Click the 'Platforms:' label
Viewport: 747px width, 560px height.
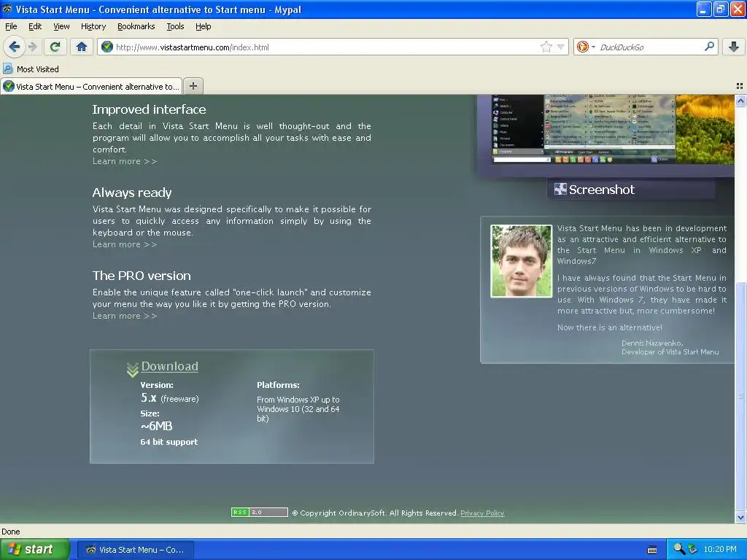tap(278, 385)
